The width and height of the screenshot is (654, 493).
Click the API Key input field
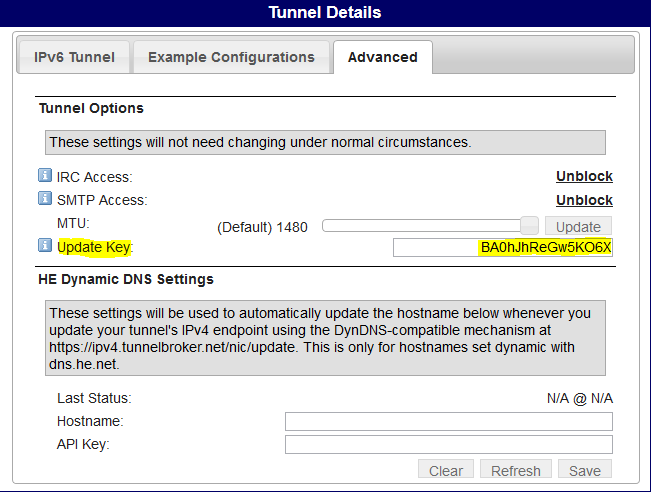click(449, 444)
